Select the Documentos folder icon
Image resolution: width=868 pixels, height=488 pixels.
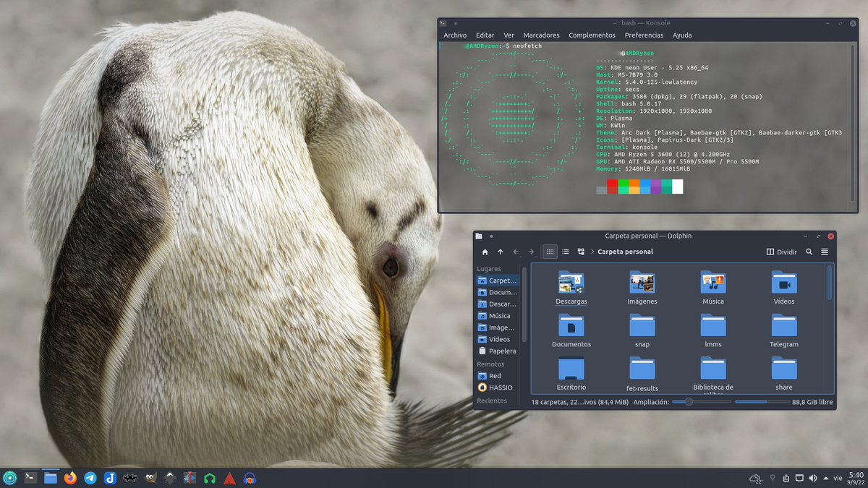pyautogui.click(x=571, y=325)
